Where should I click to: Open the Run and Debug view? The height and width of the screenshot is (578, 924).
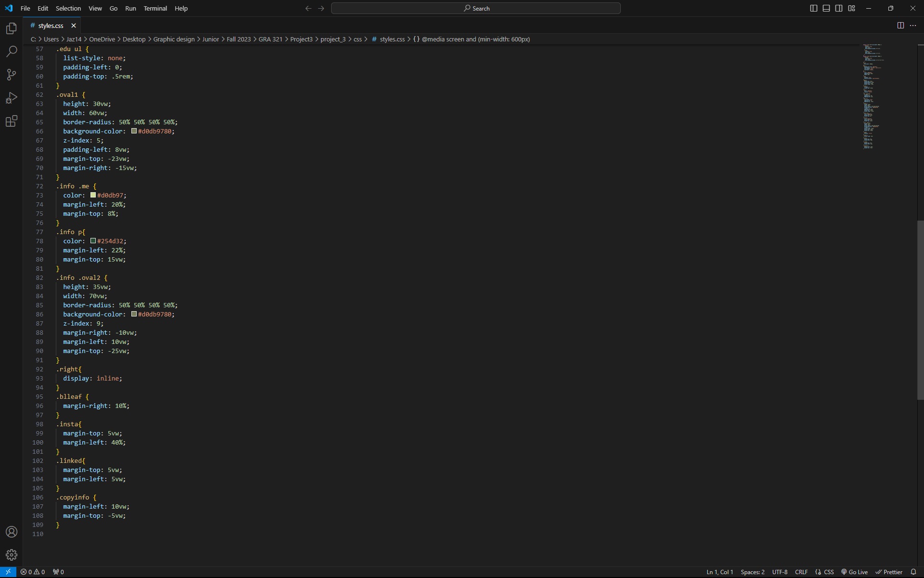[12, 98]
